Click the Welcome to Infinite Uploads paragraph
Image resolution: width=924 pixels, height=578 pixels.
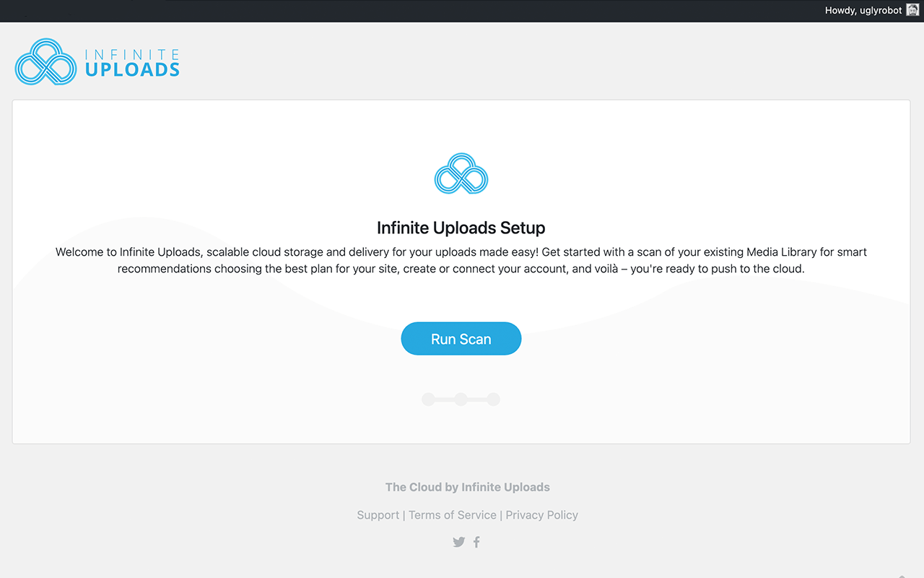click(461, 260)
